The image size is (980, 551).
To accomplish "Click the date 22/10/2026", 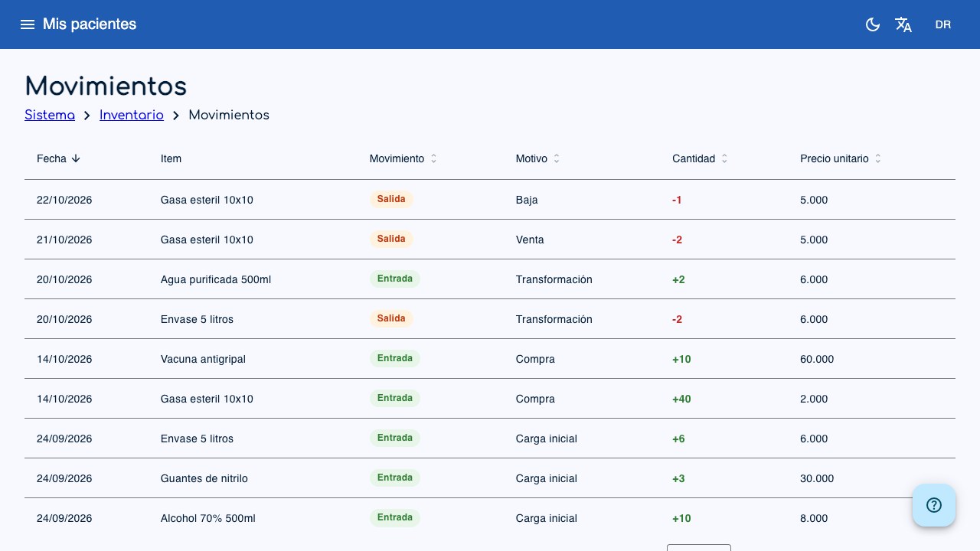I will pos(64,200).
